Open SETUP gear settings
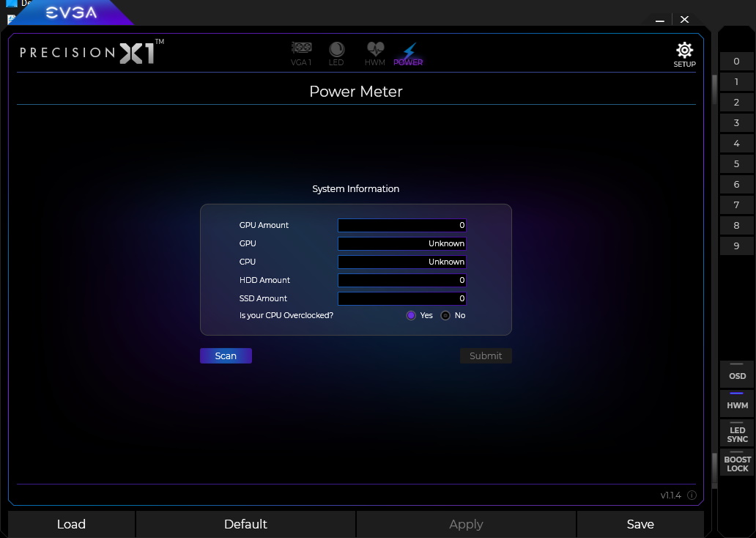This screenshot has height=538, width=756. (x=684, y=54)
